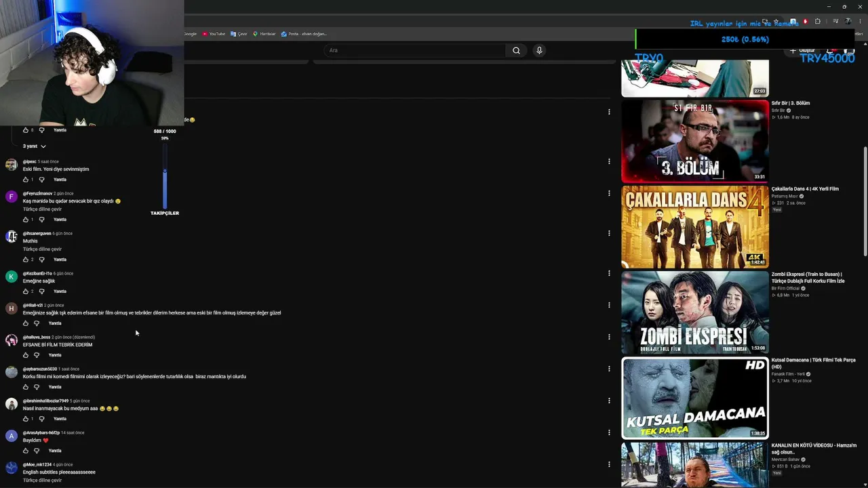
Task: Open the Chrome extensions puzzle icon
Action: [x=817, y=22]
